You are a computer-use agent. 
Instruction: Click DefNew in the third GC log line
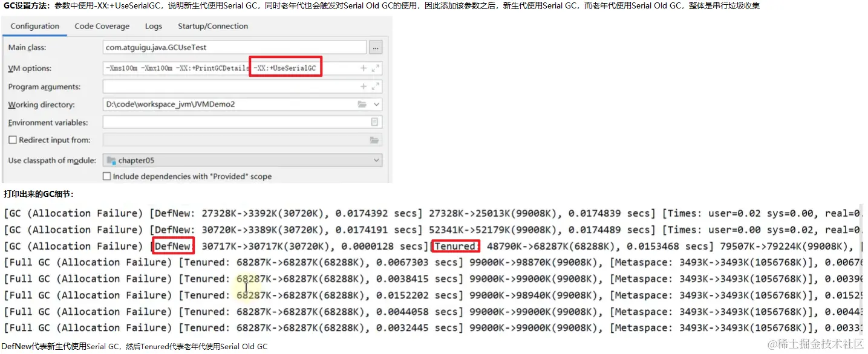(172, 246)
